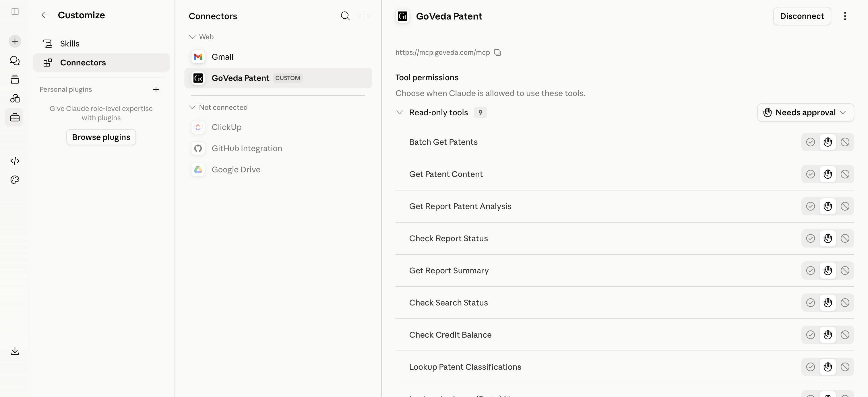
Task: Block Get Report Patent Analysis tool
Action: click(x=845, y=207)
